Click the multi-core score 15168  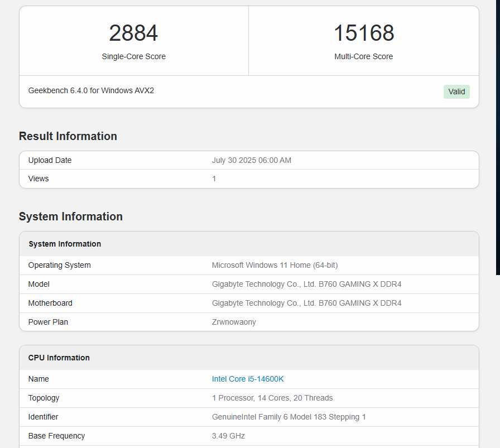(x=364, y=33)
